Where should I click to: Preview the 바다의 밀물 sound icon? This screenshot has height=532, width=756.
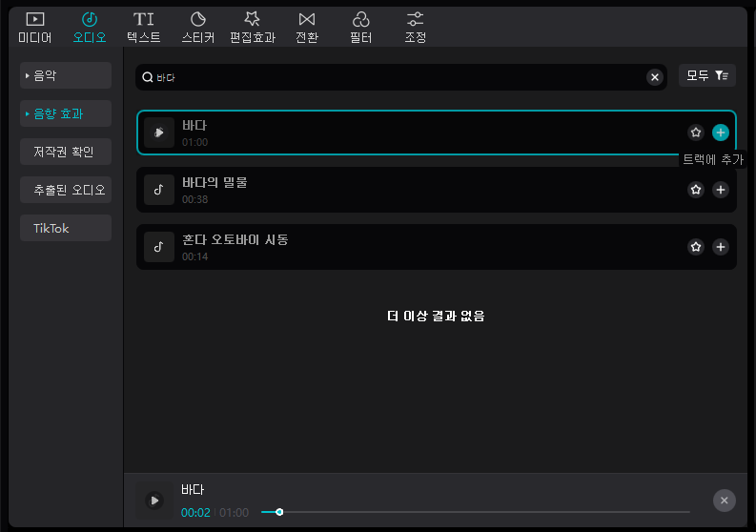pyautogui.click(x=159, y=190)
